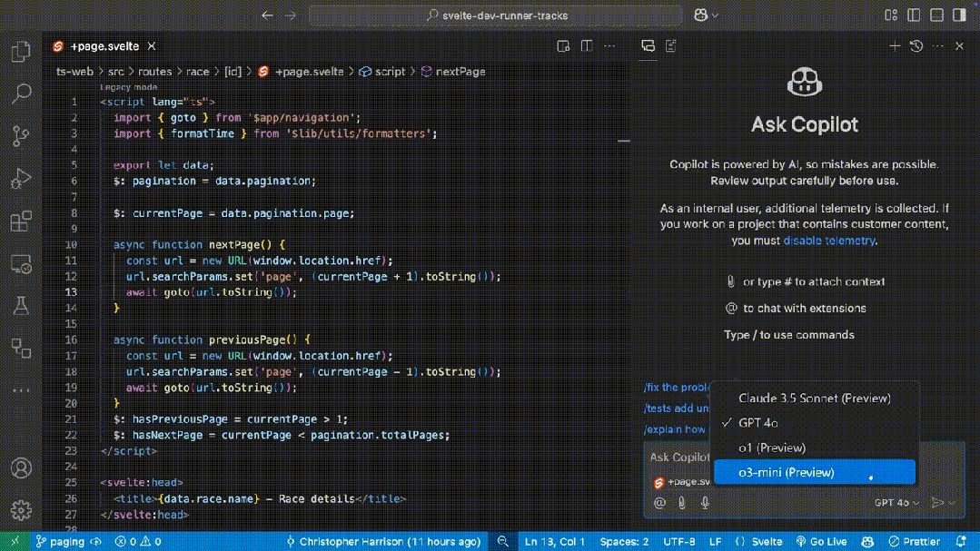Open the Explorer view in activity bar
This screenshot has width=980, height=551.
click(20, 52)
